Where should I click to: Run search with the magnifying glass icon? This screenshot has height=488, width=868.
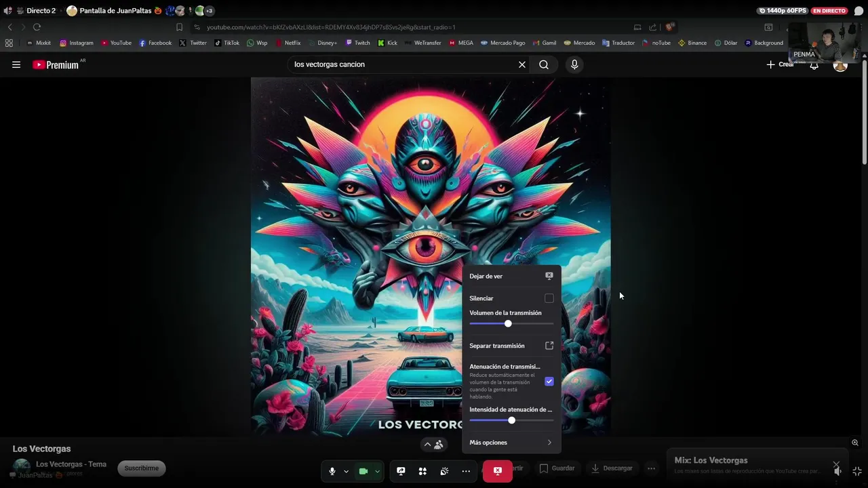(544, 64)
